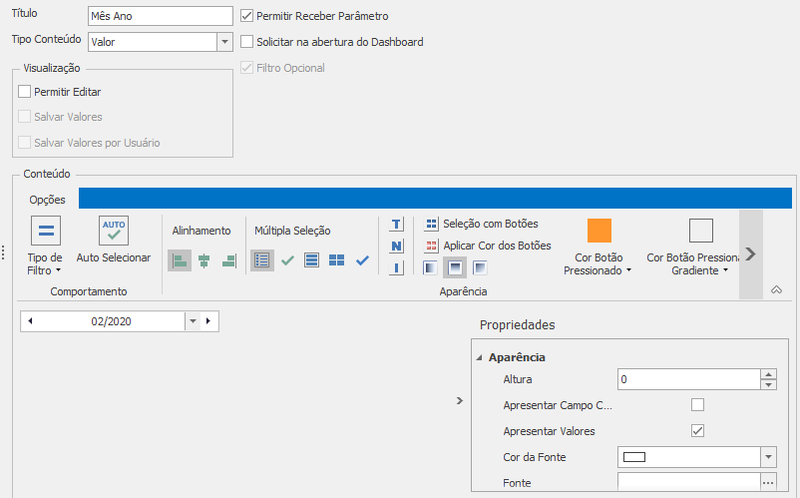Click the Múltipla Seleção label

[292, 231]
